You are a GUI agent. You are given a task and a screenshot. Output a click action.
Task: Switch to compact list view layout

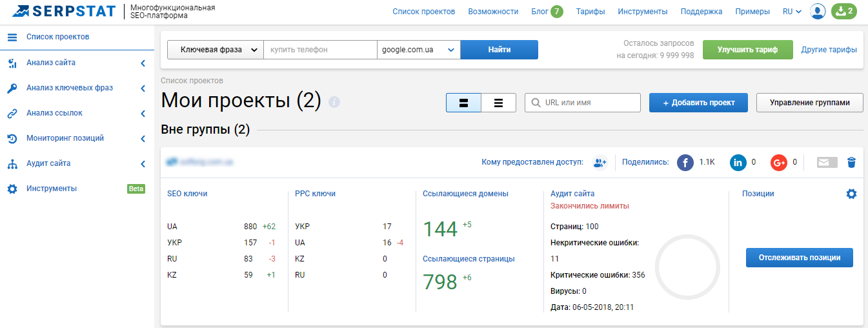tap(498, 103)
